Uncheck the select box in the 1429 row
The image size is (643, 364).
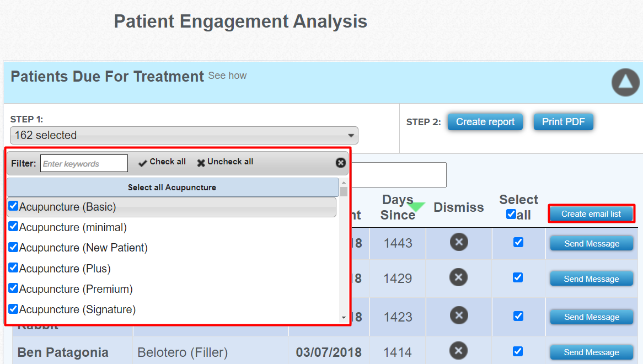(518, 277)
